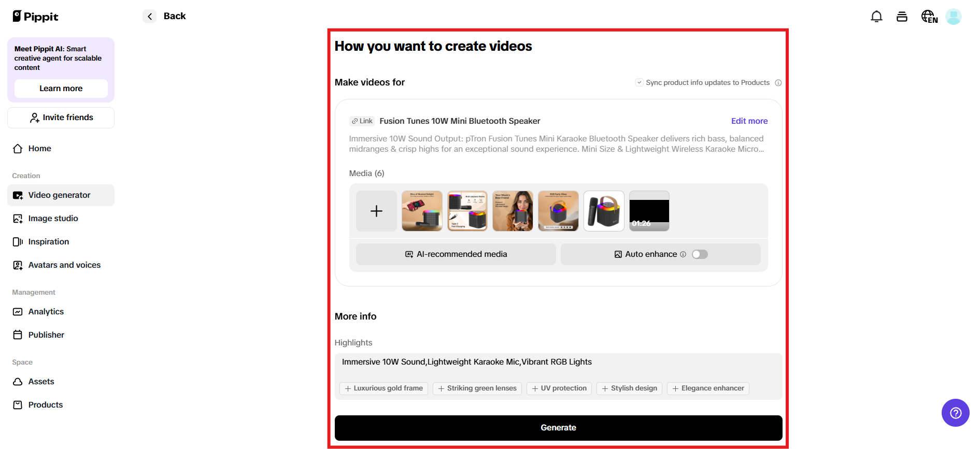Open the help question mark button
This screenshot has height=449, width=980.
click(x=956, y=413)
